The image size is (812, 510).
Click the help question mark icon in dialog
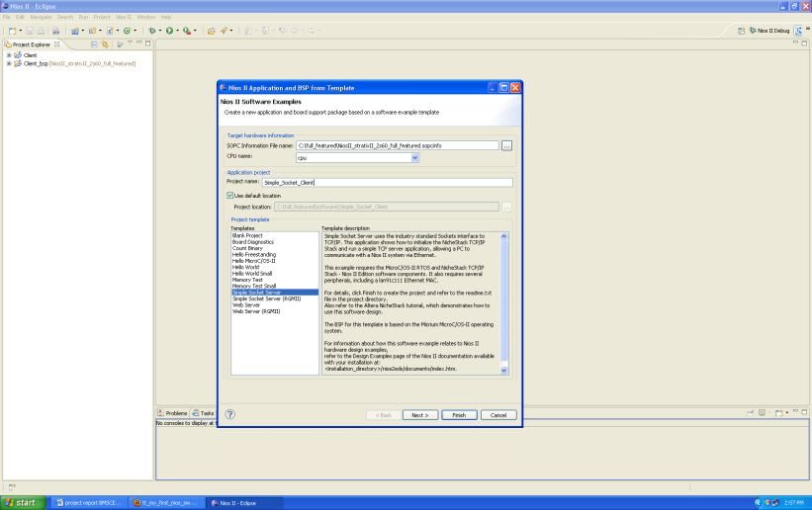click(x=229, y=414)
